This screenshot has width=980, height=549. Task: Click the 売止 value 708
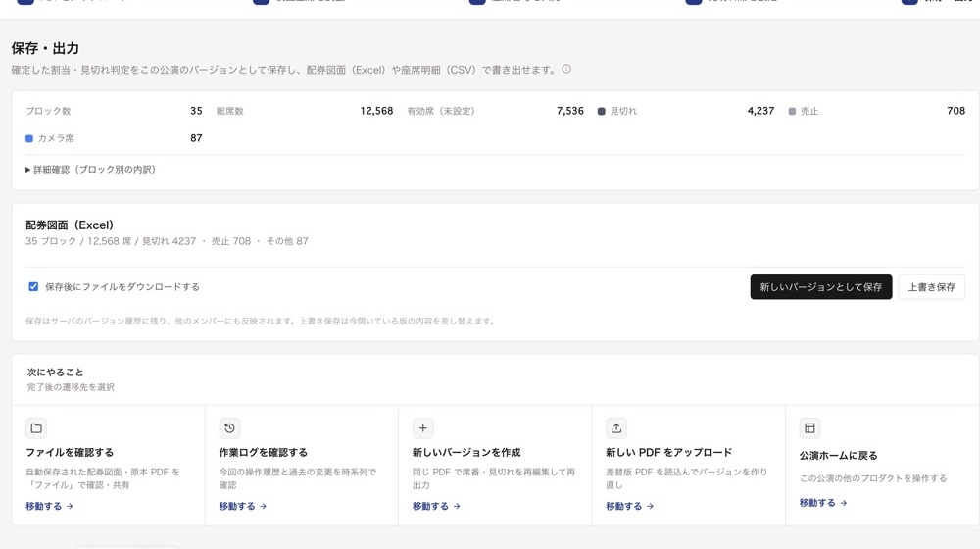[955, 111]
